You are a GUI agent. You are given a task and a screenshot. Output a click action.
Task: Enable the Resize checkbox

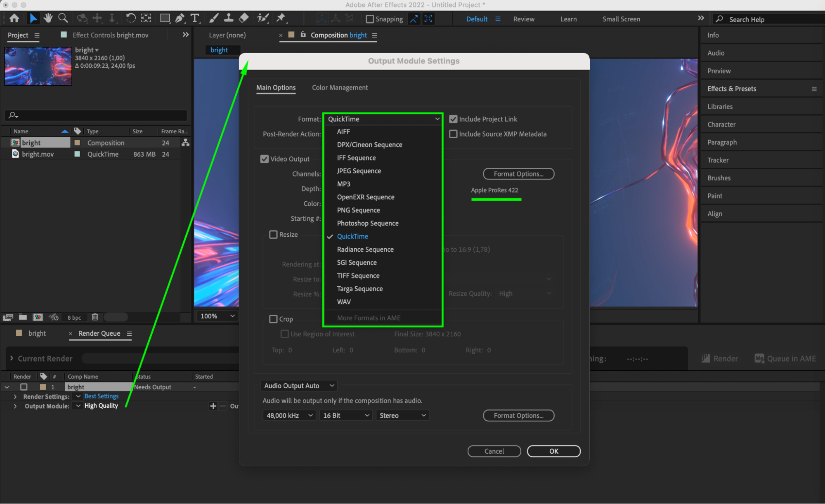coord(273,235)
